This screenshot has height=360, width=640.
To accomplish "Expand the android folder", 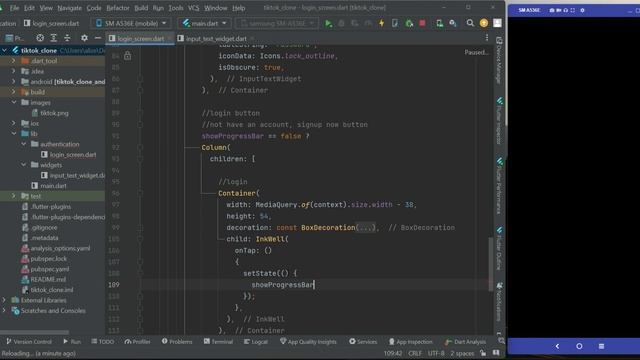I will [13, 82].
